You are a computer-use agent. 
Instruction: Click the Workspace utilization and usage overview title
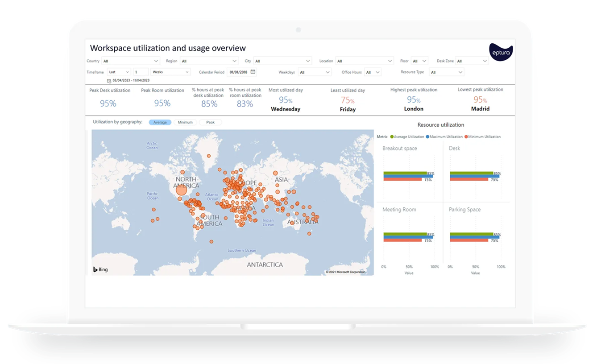point(168,48)
